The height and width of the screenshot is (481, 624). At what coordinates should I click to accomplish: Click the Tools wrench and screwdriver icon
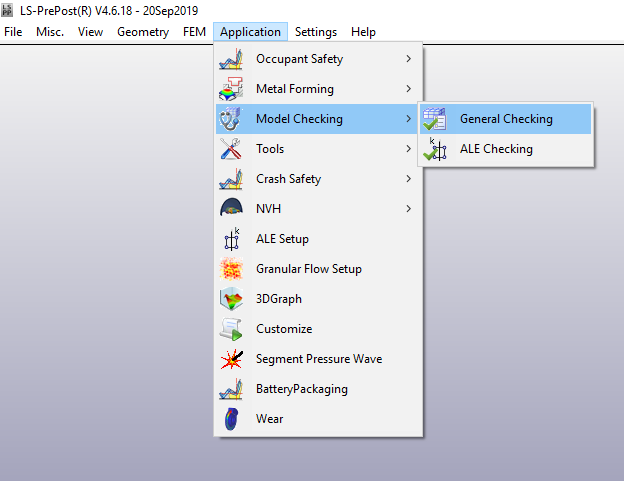(x=231, y=149)
